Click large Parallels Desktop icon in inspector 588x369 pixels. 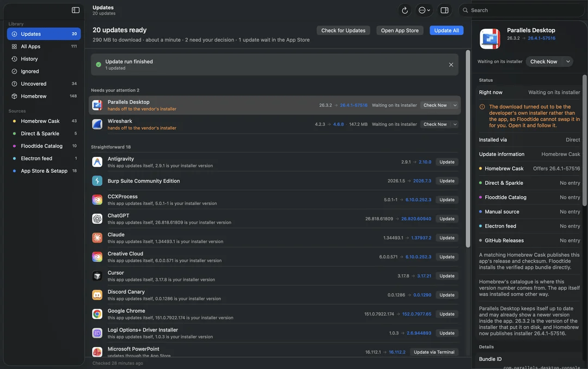(x=490, y=39)
